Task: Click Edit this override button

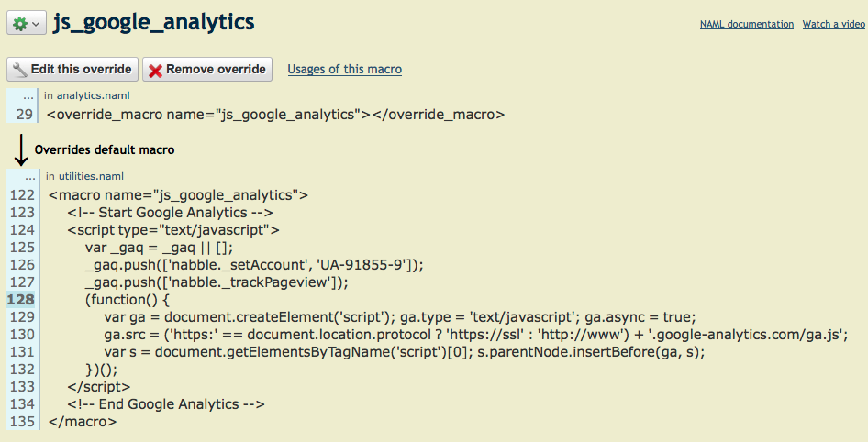Action: (x=72, y=69)
